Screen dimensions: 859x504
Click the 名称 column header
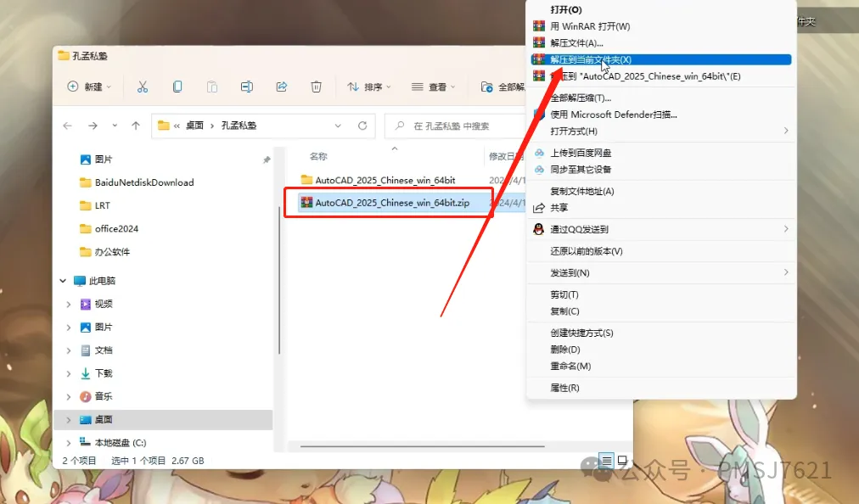318,157
